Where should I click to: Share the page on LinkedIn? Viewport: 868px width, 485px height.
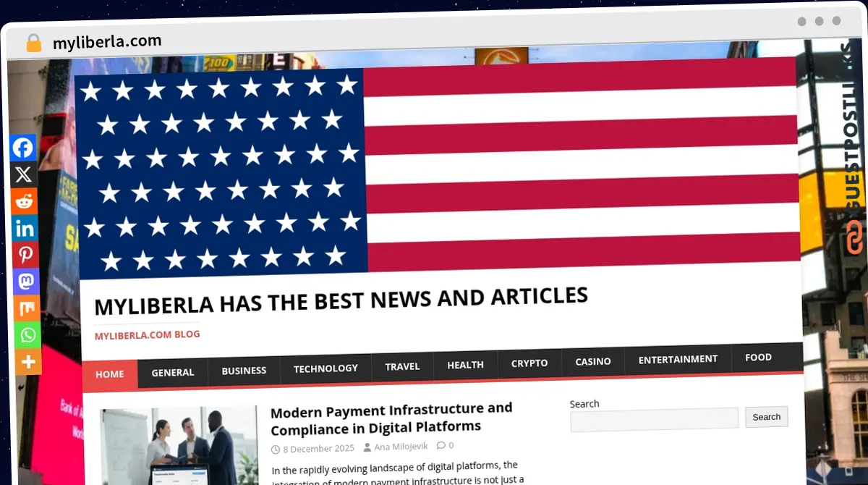[23, 227]
